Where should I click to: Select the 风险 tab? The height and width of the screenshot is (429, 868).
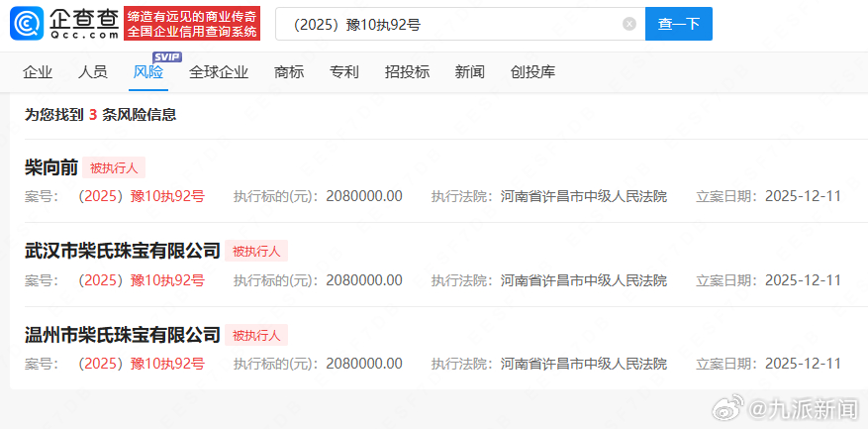point(148,72)
